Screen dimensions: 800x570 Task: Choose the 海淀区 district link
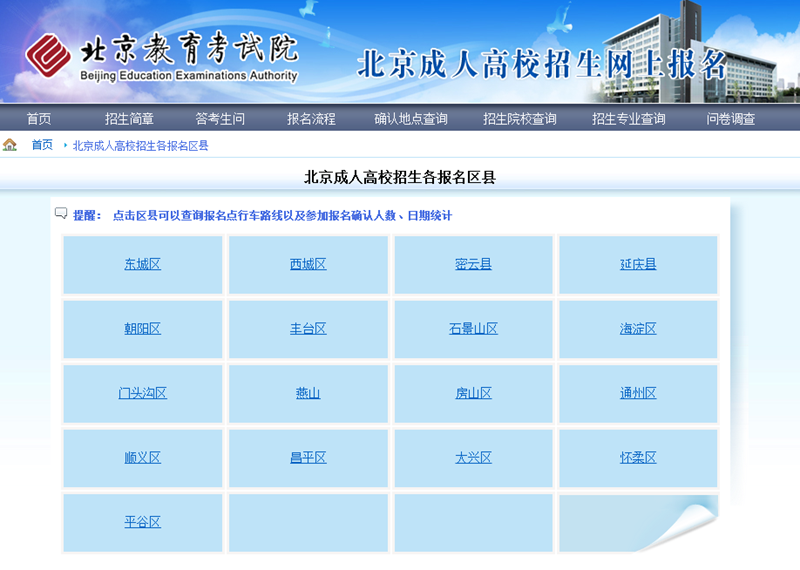[x=638, y=329]
